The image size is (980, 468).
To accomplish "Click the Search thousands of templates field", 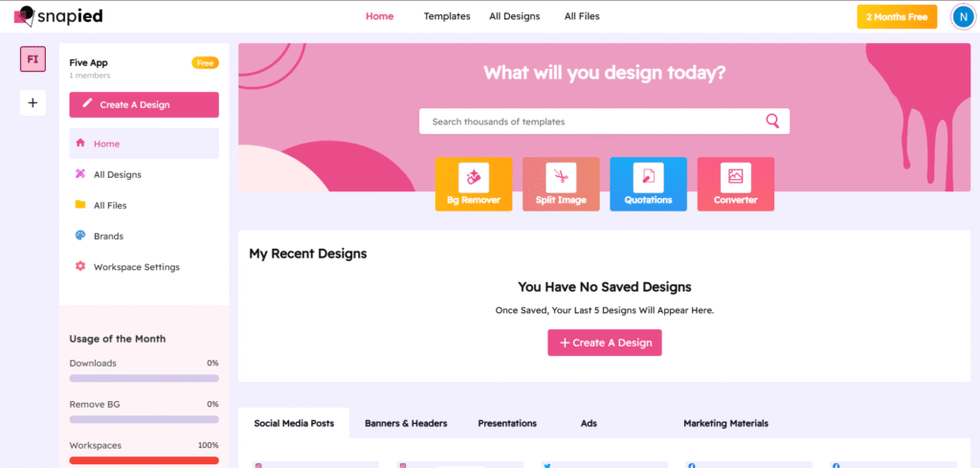I will pyautogui.click(x=589, y=122).
